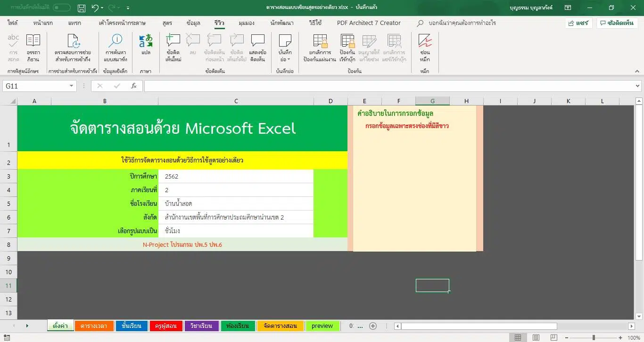Image resolution: width=644 pixels, height=342 pixels.
Task: Switch to sheet จัดตารางสอน
Action: (x=281, y=326)
